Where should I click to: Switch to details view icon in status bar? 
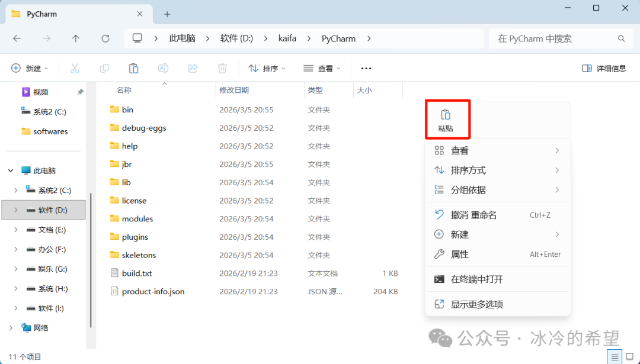(x=615, y=357)
